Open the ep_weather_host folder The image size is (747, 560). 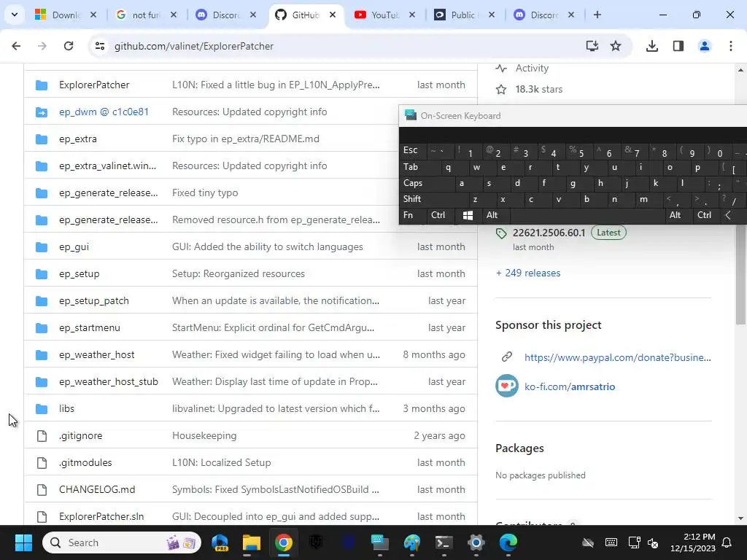tap(97, 355)
